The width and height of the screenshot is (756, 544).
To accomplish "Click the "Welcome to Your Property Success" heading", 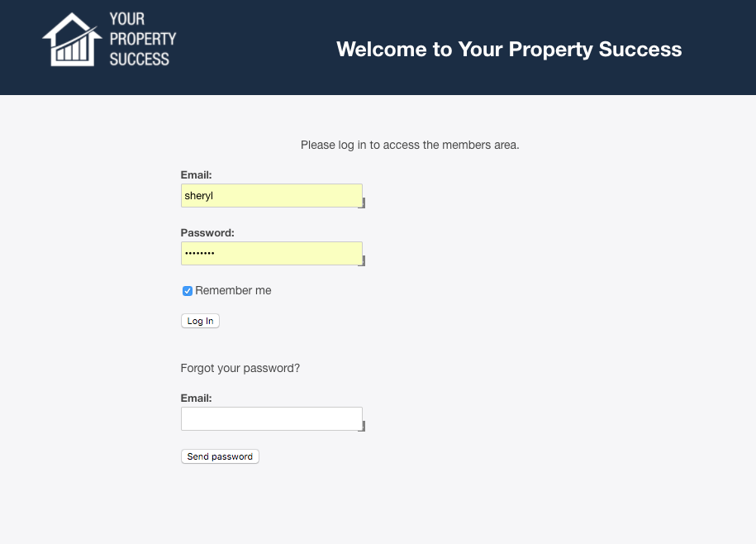I will tap(509, 50).
